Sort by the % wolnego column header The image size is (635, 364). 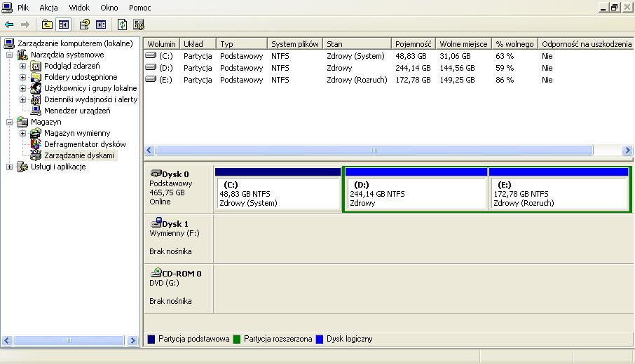tap(514, 43)
